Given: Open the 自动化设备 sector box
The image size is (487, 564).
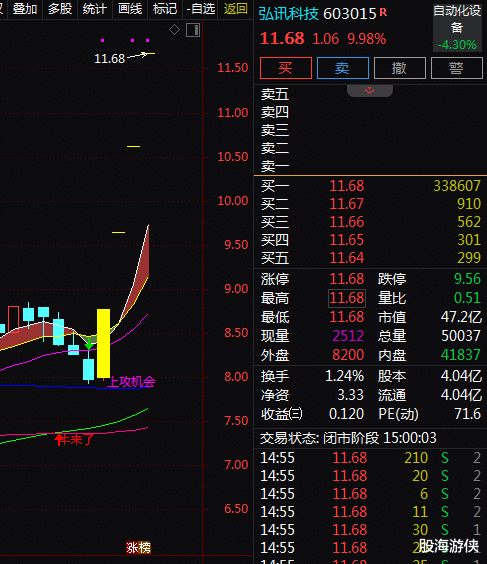Looking at the screenshot, I should pos(457,27).
